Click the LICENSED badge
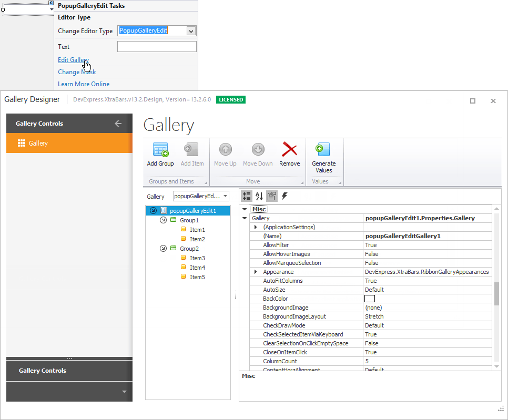The height and width of the screenshot is (420, 508). click(231, 100)
